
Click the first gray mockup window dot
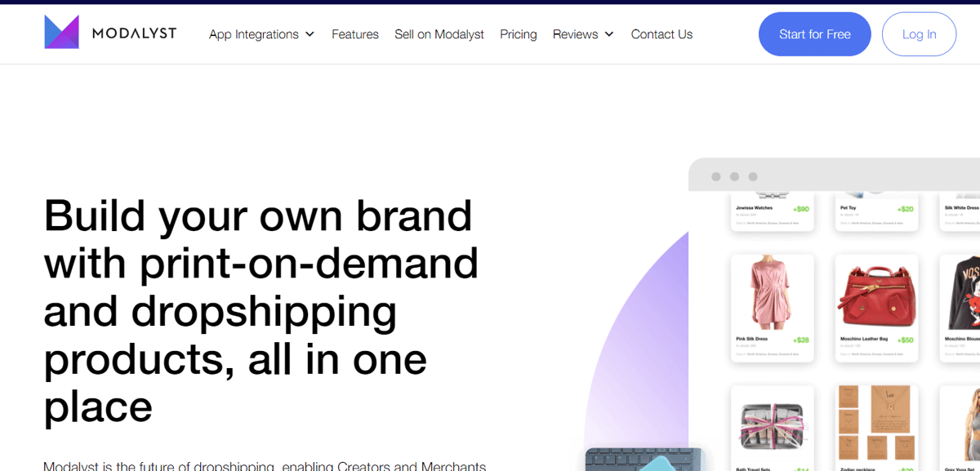click(x=716, y=176)
